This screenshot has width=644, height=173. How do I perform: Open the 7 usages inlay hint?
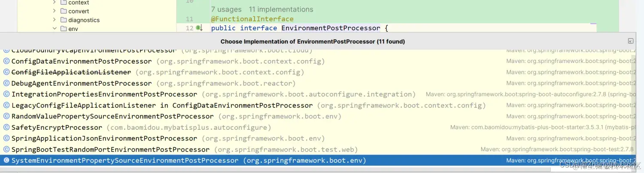(226, 9)
